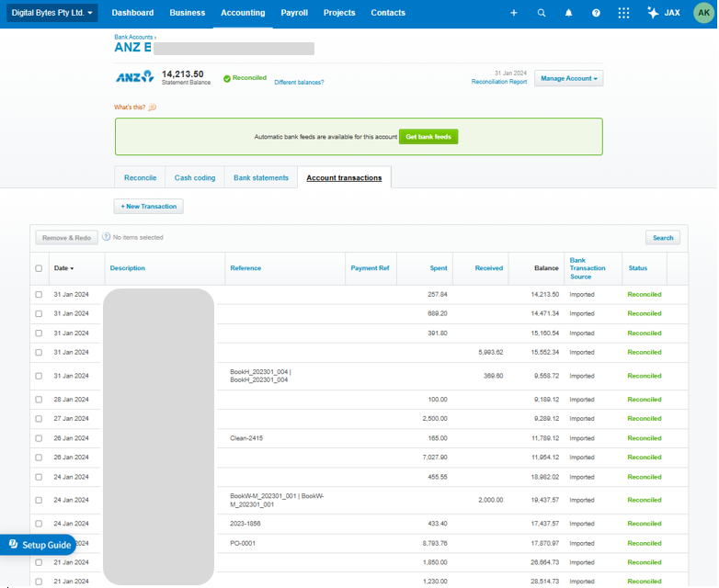Screen dimensions: 719x588
Task: Open the Projects menu
Action: 339,13
